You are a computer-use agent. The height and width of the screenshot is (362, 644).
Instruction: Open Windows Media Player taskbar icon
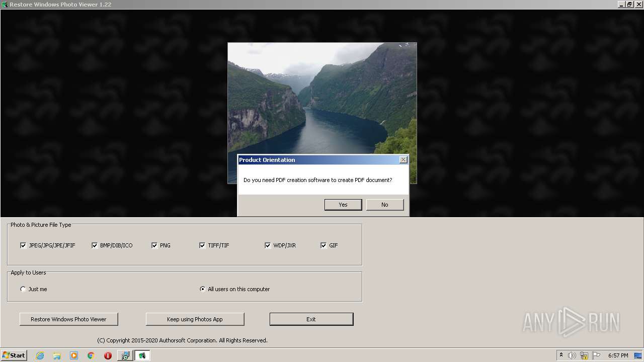pyautogui.click(x=74, y=355)
